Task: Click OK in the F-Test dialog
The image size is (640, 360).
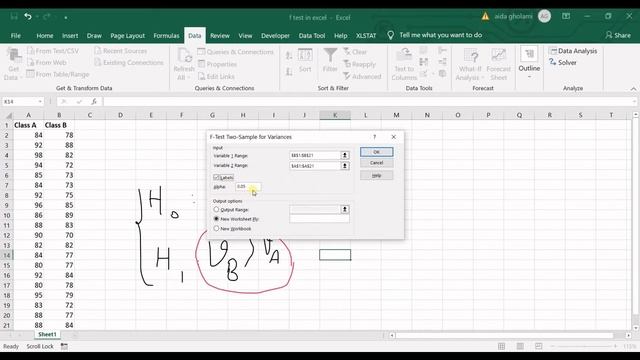Action: click(x=376, y=152)
